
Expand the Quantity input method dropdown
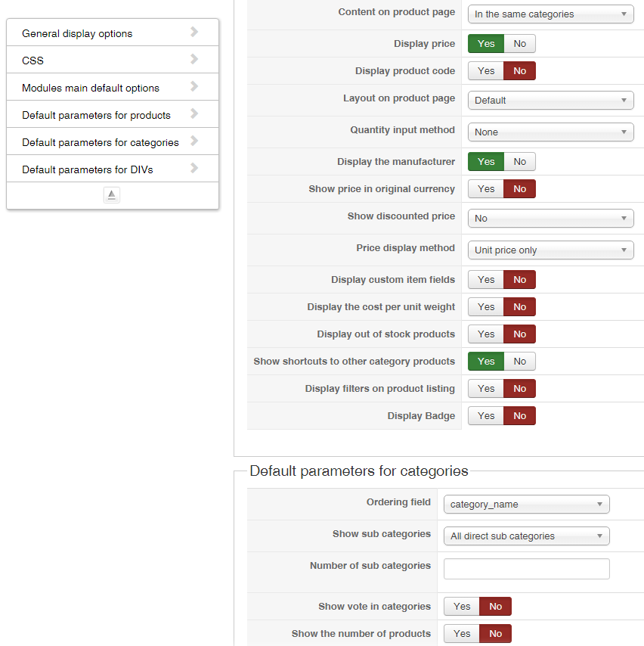pos(550,132)
